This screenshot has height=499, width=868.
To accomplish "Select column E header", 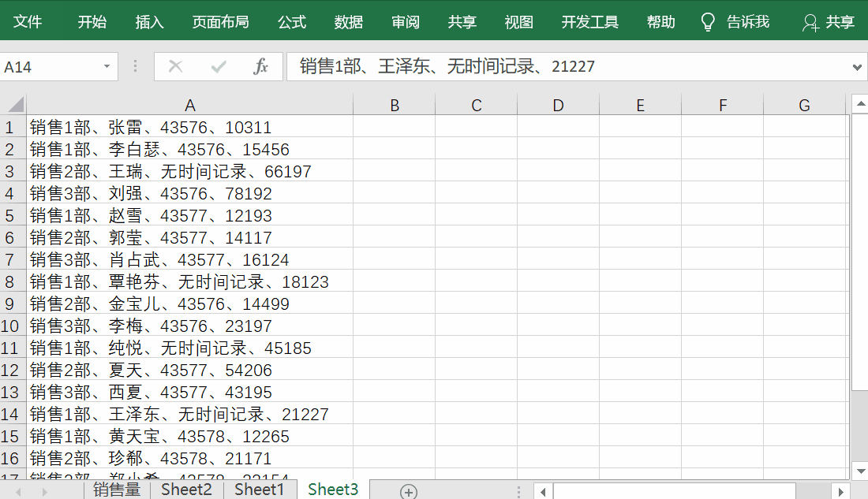I will [x=640, y=105].
